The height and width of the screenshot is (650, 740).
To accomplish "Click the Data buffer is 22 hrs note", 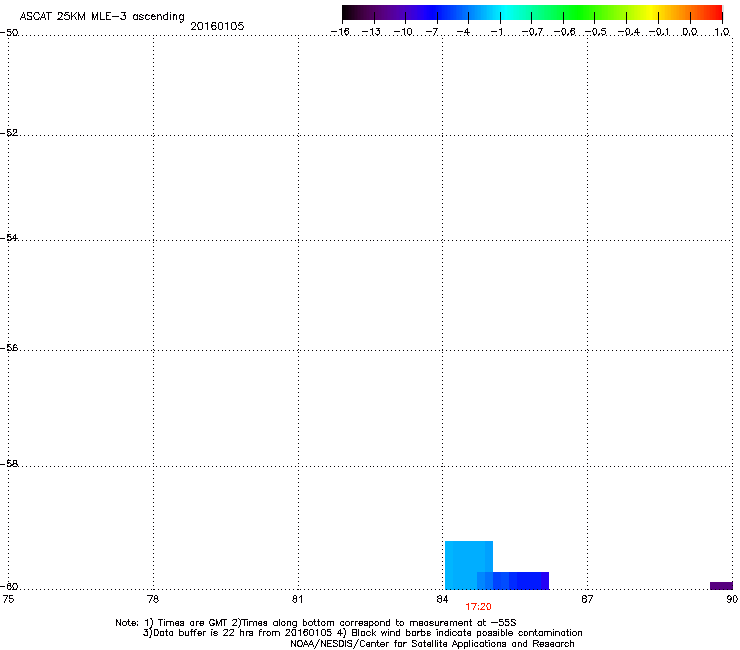I will pos(362,633).
